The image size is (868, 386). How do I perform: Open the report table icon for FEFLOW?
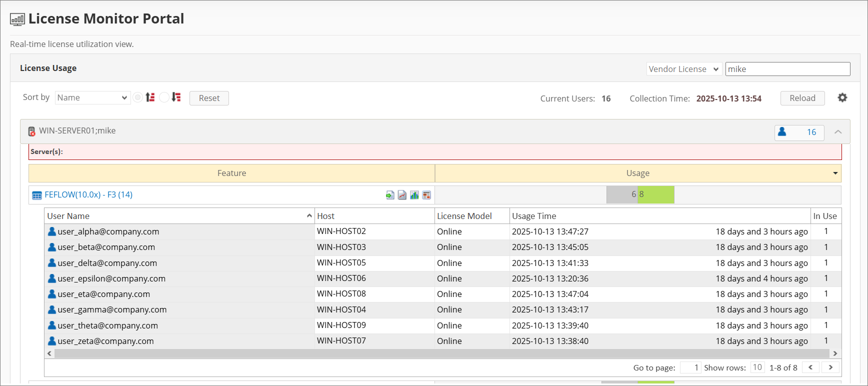(426, 195)
